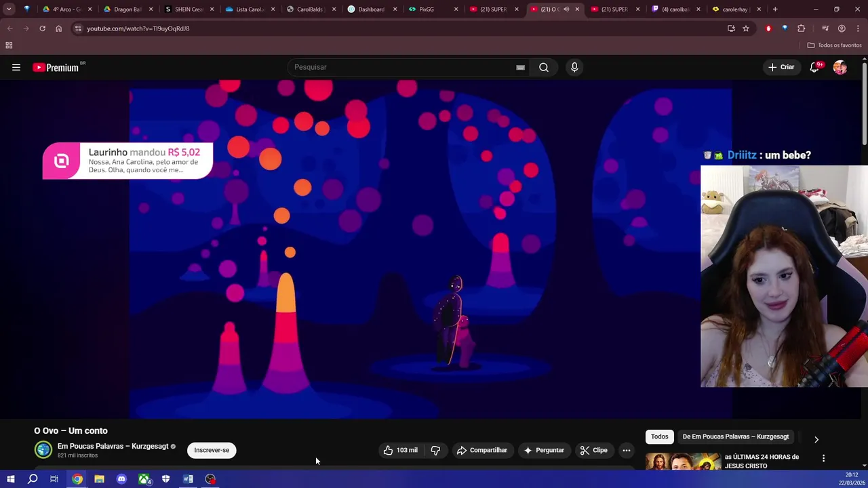
Task: Open options for ÚLTIMAS 24 HORAS video
Action: coord(823,459)
